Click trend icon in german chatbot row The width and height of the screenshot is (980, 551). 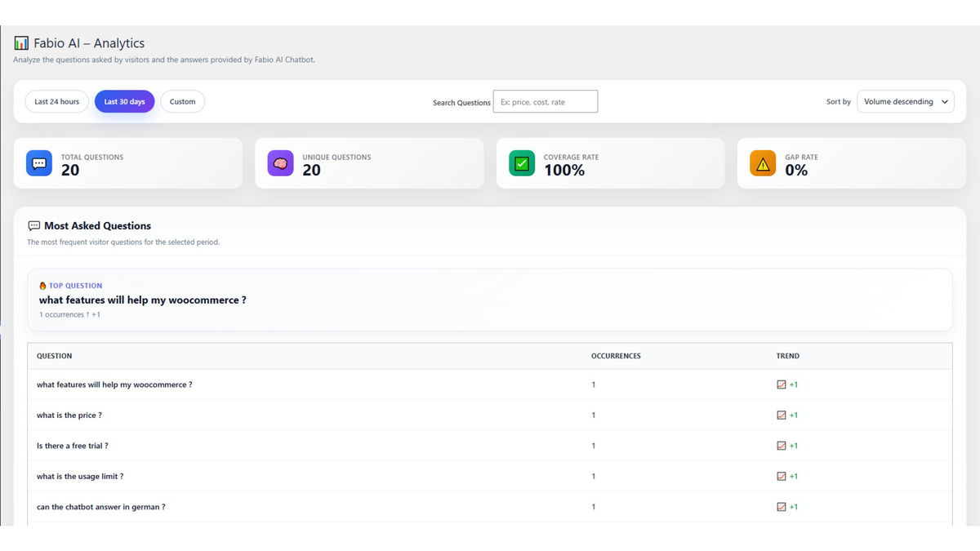tap(782, 507)
